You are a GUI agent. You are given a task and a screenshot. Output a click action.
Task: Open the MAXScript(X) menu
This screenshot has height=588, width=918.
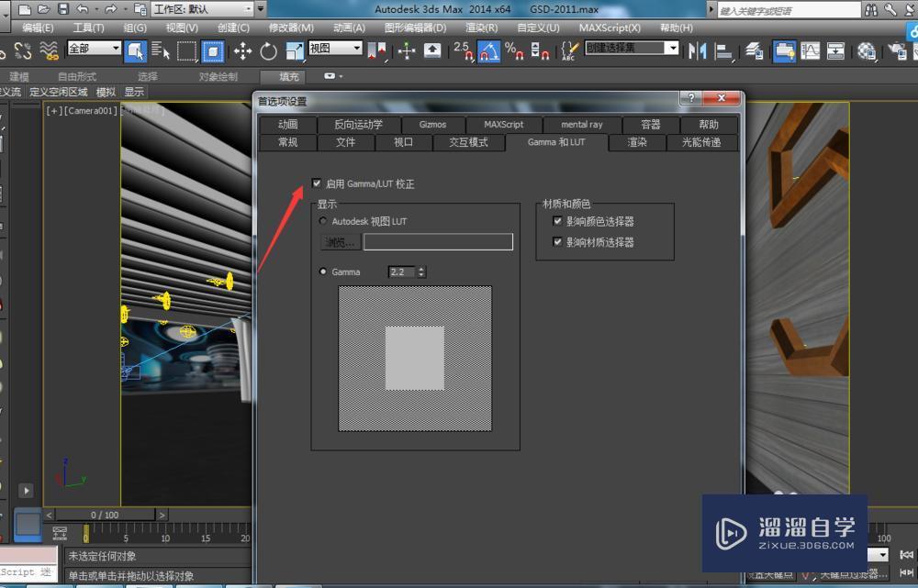point(610,28)
